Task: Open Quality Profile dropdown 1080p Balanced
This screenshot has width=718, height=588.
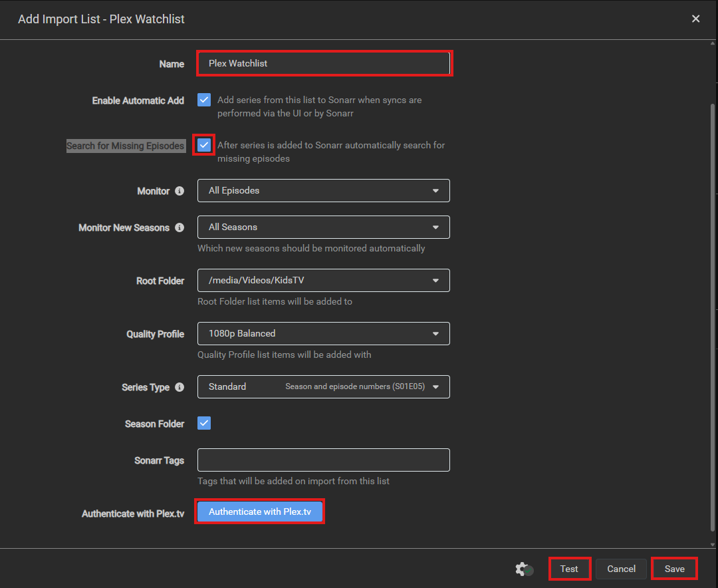Action: point(323,334)
